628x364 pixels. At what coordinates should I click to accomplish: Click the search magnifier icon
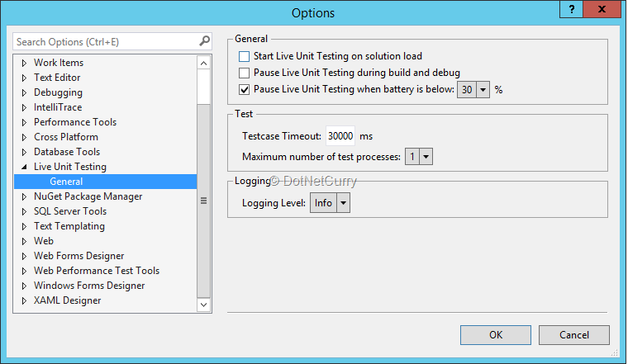coord(204,41)
